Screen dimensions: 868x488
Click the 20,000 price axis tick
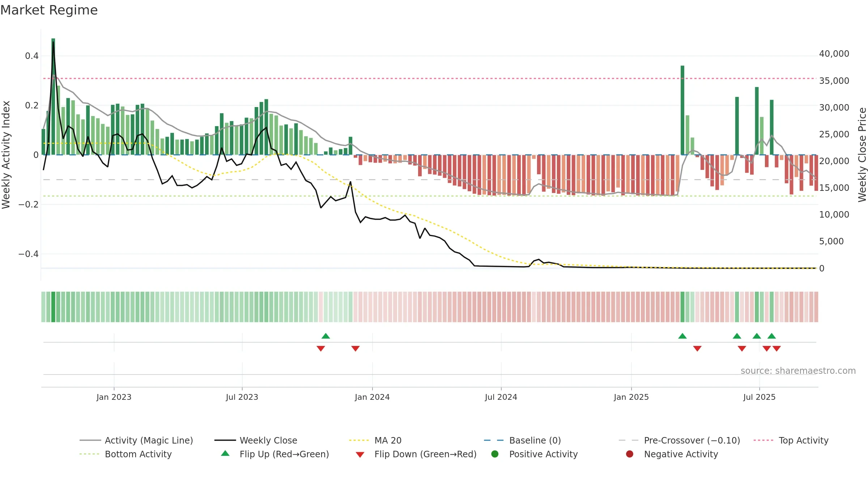coord(834,161)
